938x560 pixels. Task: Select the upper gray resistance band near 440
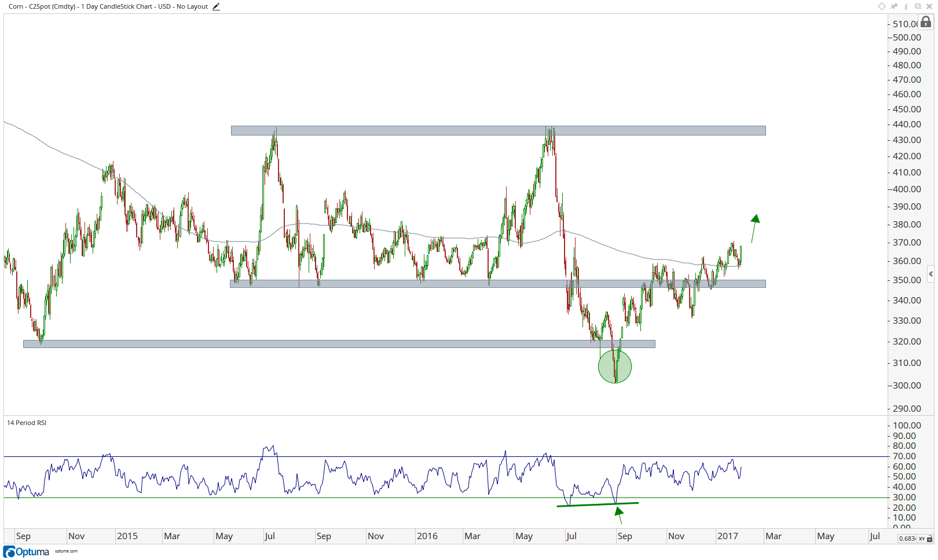click(498, 131)
